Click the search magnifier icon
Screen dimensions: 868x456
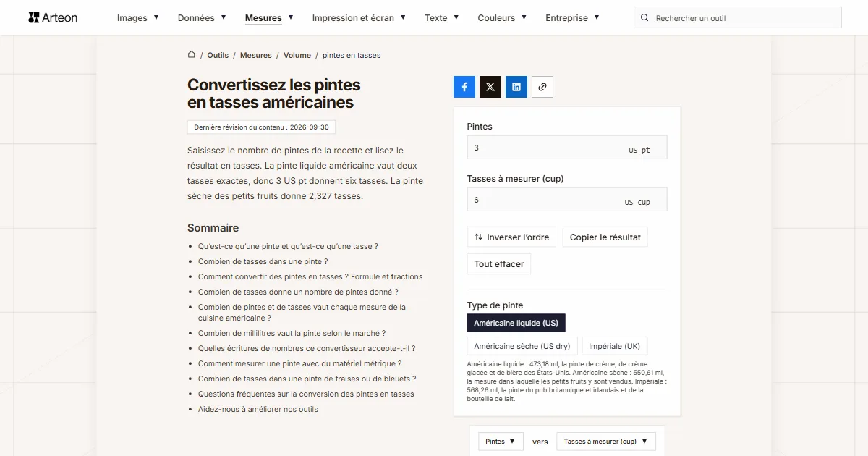pyautogui.click(x=645, y=18)
